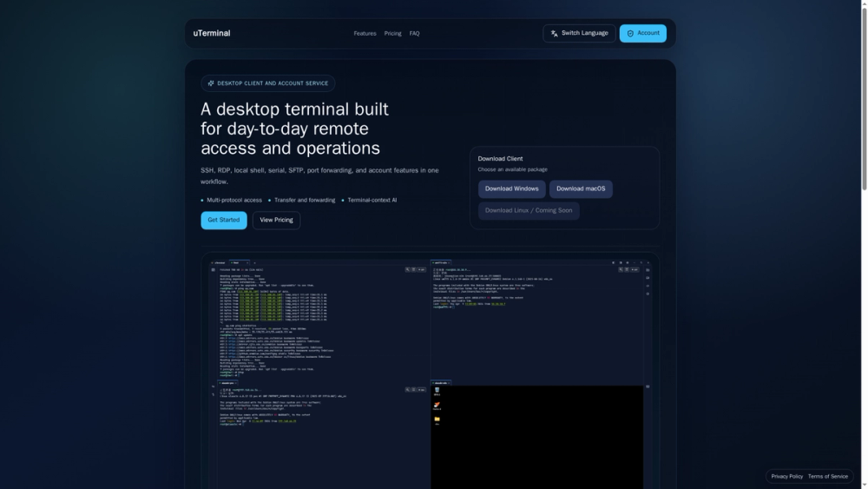Open the FAQ nav link
Screen dimensions: 868x489
click(414, 34)
